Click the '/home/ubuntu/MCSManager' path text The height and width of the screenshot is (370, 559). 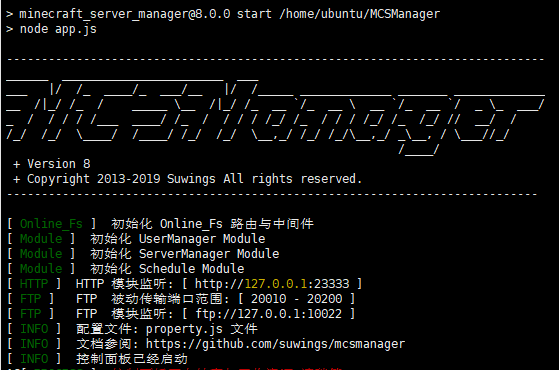click(x=360, y=14)
